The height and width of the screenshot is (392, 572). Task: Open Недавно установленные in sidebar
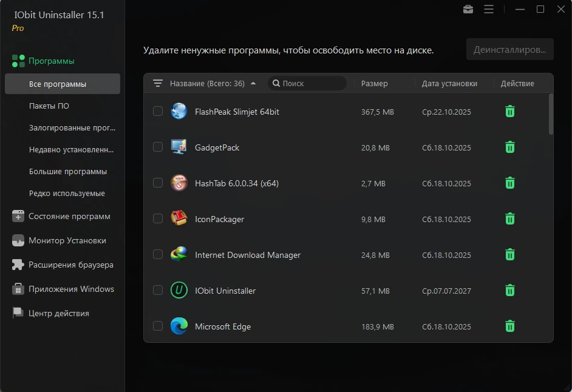click(72, 149)
